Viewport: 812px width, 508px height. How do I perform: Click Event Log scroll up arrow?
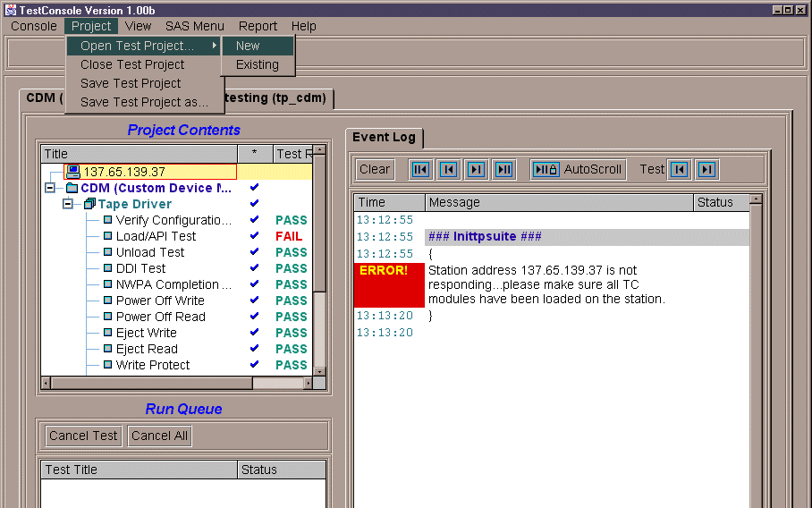[x=756, y=199]
